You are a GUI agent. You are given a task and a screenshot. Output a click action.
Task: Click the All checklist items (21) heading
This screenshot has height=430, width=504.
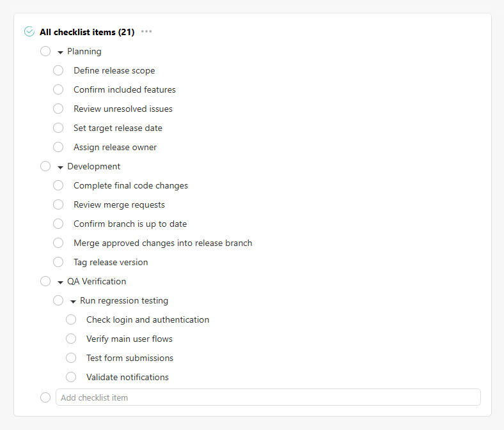[x=87, y=32]
